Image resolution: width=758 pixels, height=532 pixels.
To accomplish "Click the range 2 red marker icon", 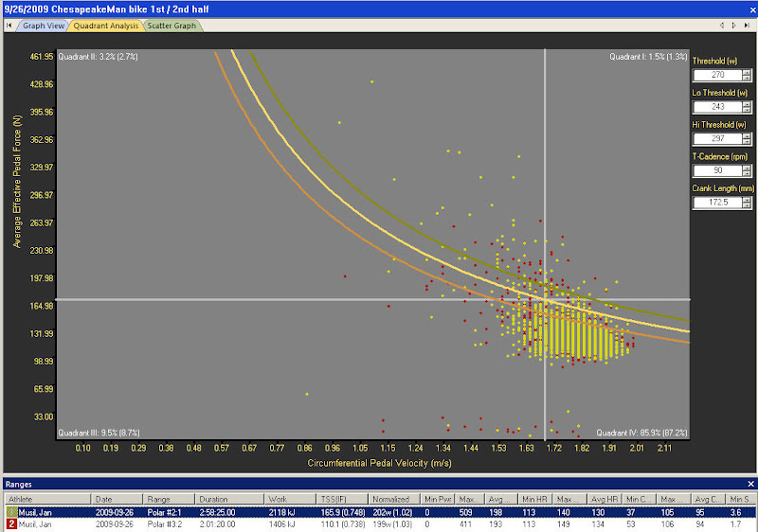I will click(x=11, y=523).
